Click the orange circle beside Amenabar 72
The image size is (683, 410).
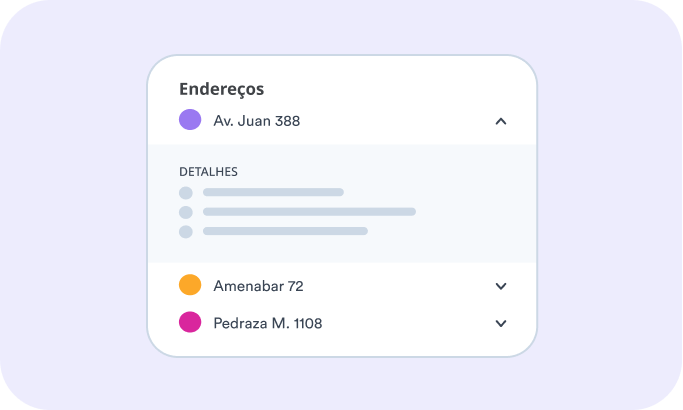[x=190, y=286]
